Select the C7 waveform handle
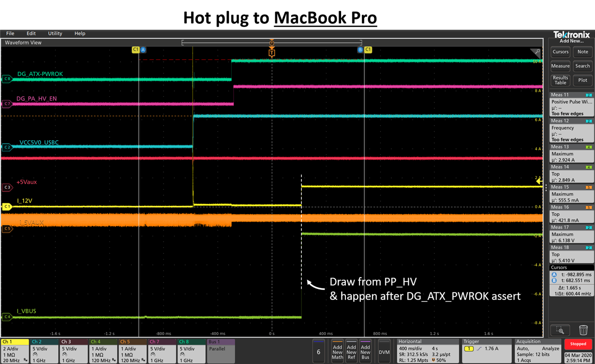The width and height of the screenshot is (595, 364). 7,103
